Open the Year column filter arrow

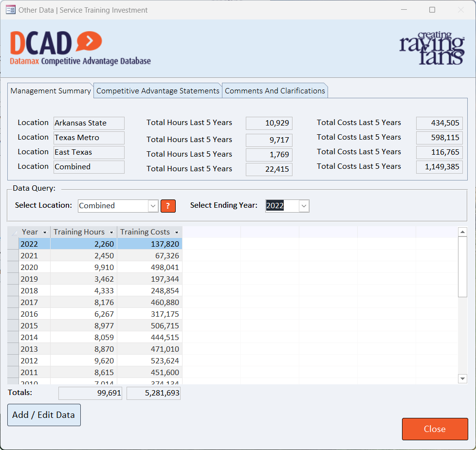[x=45, y=233]
